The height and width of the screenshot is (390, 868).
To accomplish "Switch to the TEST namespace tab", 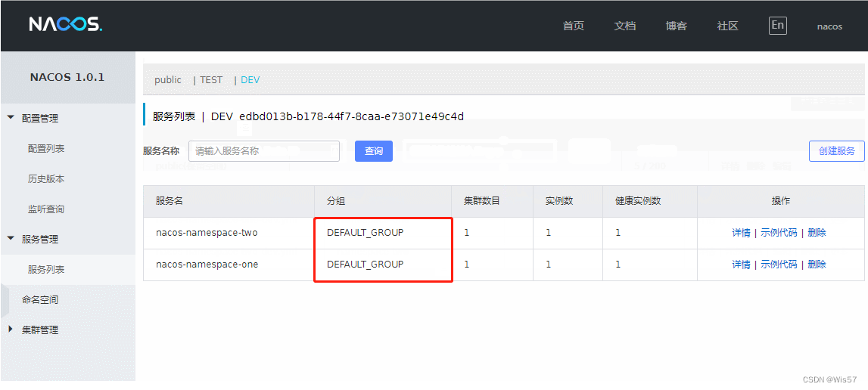I will 211,80.
